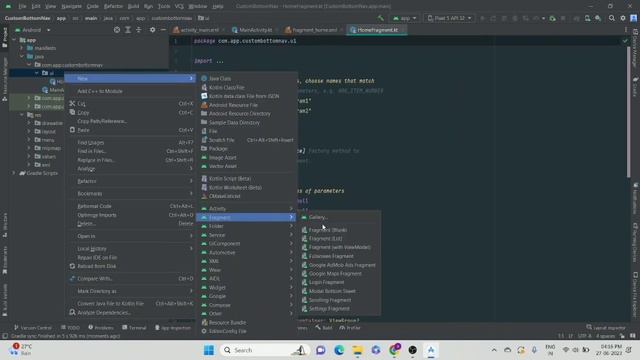Click Reformat Code entry

[131, 206]
